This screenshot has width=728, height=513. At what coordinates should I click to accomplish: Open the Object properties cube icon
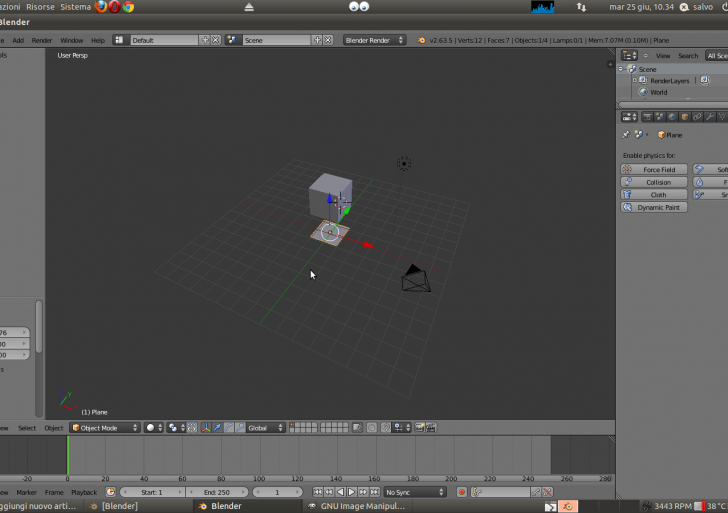(x=684, y=117)
